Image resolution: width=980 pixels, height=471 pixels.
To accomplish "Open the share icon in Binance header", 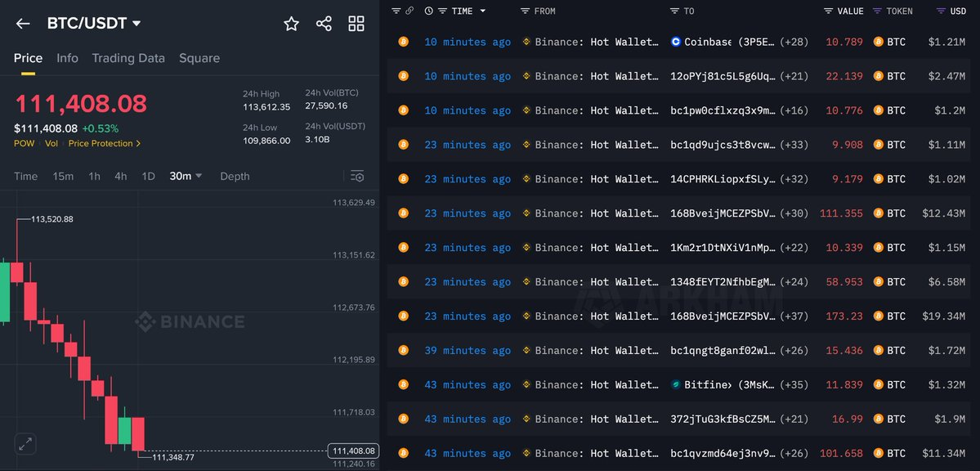I will (x=324, y=24).
